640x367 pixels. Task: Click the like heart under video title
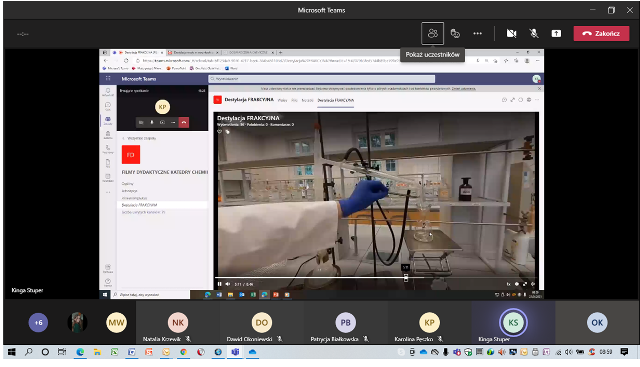(220, 131)
